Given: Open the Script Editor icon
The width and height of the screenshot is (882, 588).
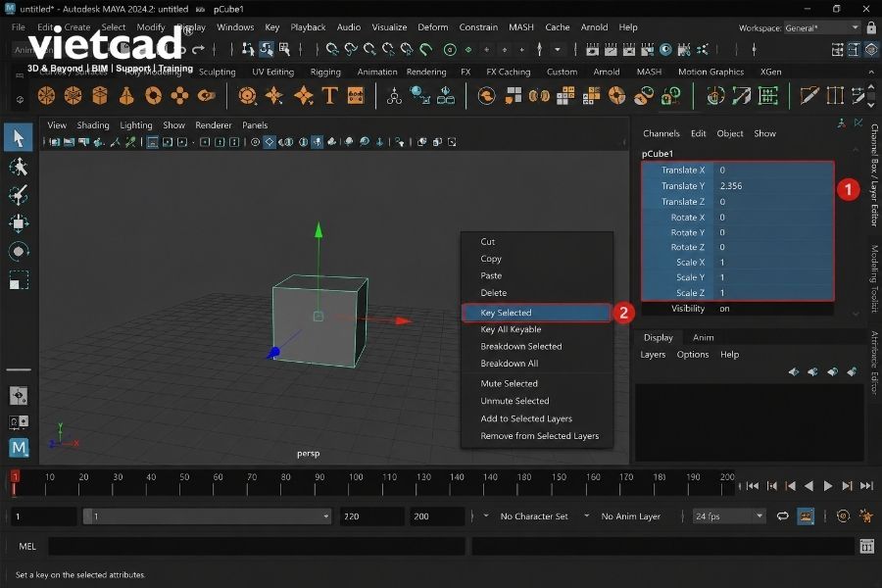Looking at the screenshot, I should (x=867, y=546).
